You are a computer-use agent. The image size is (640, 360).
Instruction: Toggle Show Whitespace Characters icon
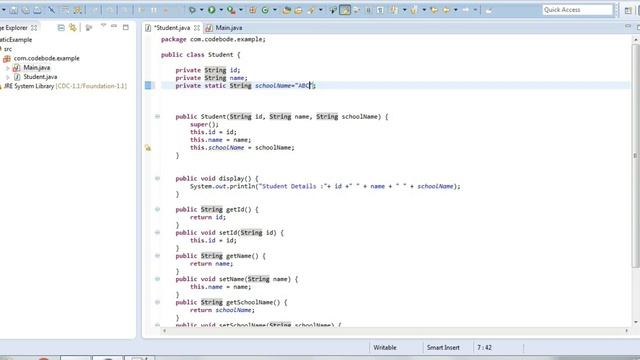click(x=380, y=10)
